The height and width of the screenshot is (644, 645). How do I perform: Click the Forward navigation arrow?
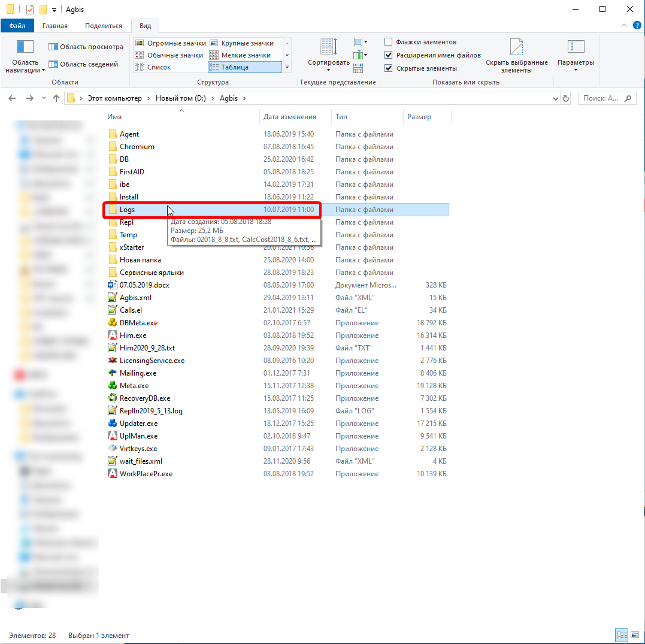[29, 98]
